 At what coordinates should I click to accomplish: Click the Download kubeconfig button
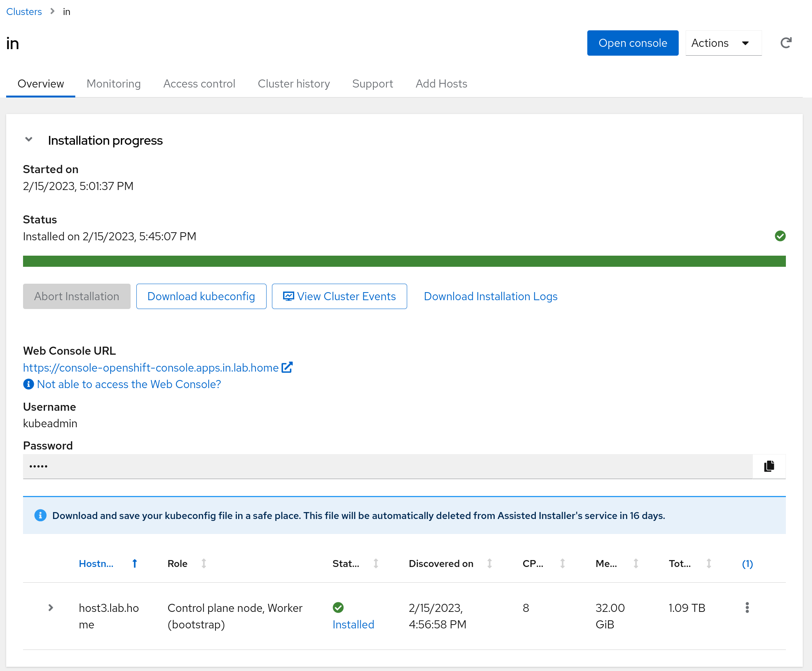click(x=201, y=296)
